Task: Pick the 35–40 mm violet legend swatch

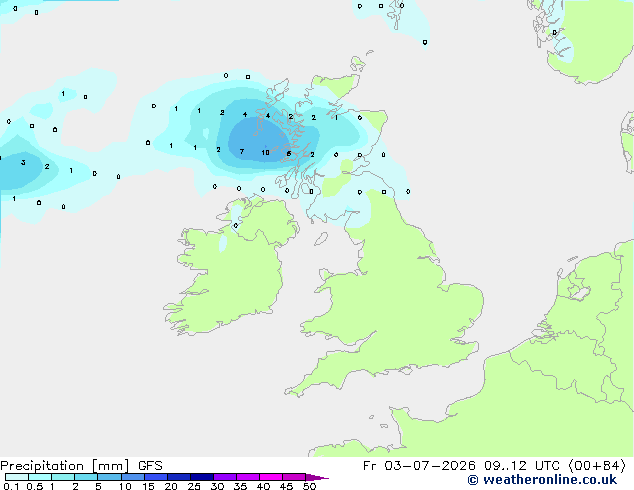Action: coord(247,477)
